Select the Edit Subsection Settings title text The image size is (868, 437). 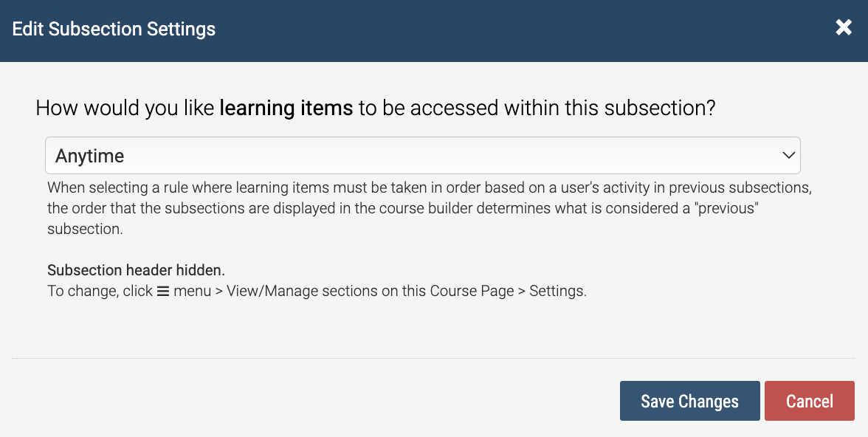point(114,29)
